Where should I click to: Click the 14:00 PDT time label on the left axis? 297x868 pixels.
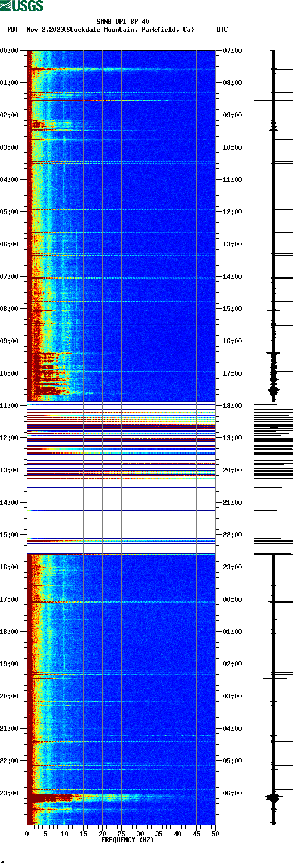[10, 503]
